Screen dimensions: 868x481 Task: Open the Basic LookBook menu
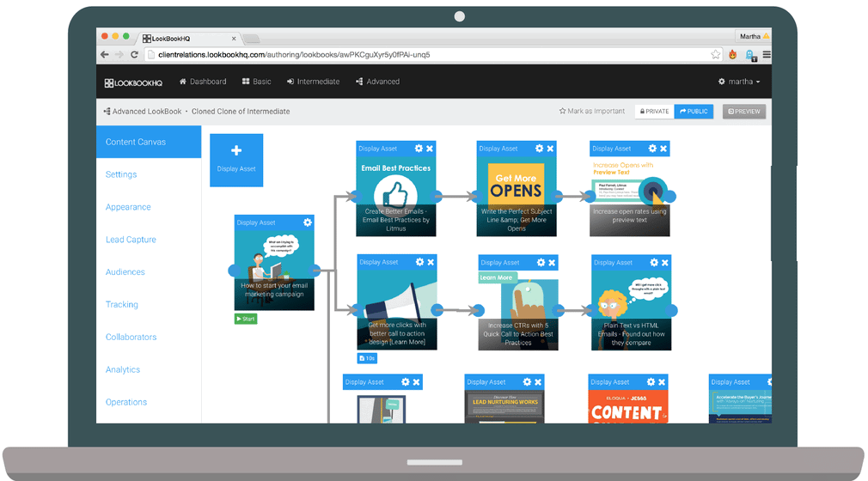(x=256, y=82)
